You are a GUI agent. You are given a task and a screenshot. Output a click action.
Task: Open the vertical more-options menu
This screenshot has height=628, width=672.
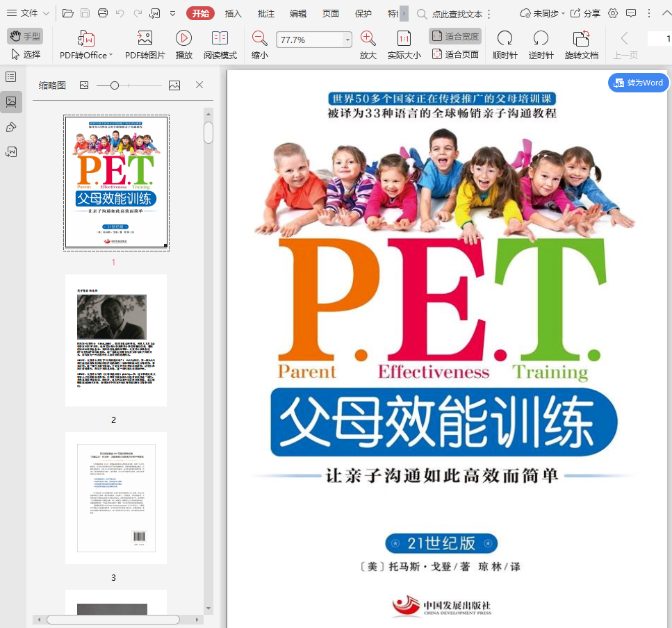coord(649,14)
